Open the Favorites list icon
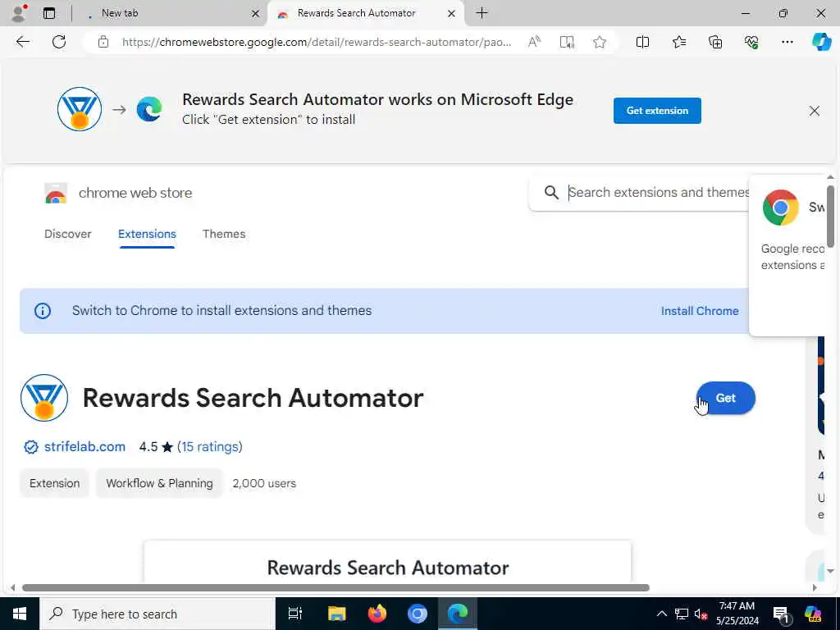 [678, 42]
